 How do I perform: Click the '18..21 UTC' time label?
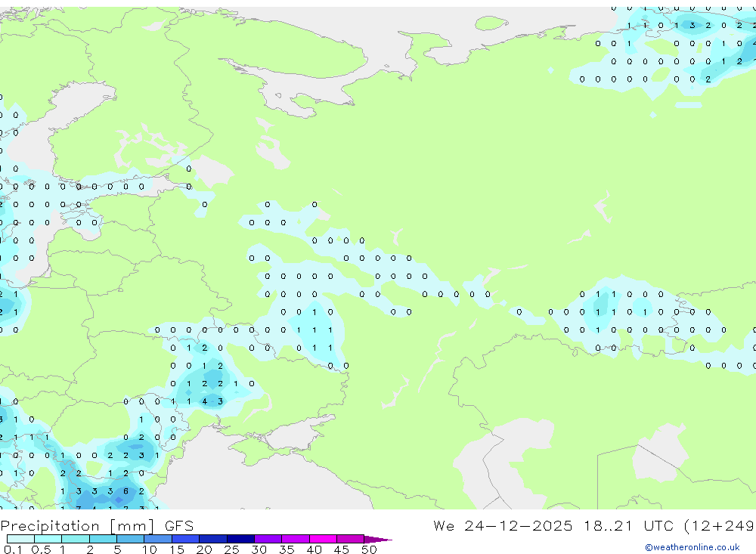tap(628, 525)
